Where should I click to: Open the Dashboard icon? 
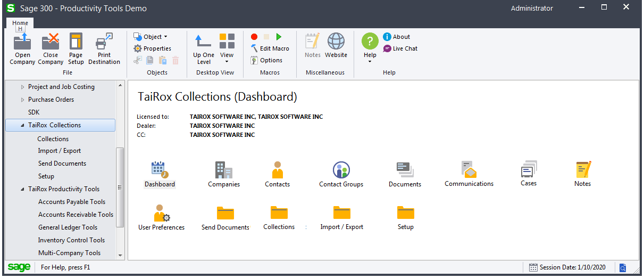click(x=160, y=170)
